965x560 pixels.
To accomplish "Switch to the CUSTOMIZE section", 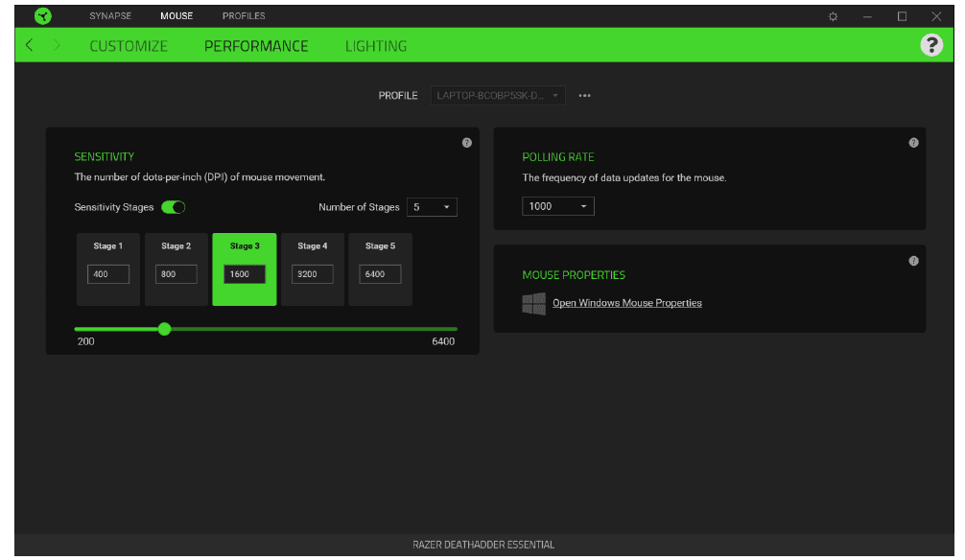I will coord(128,45).
